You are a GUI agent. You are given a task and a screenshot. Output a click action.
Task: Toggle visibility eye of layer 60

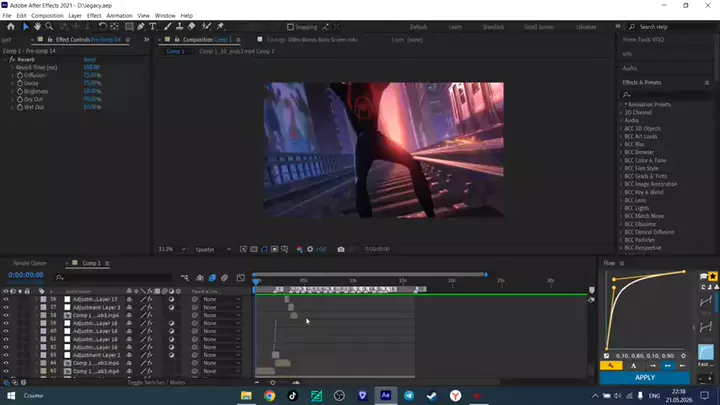(6, 331)
